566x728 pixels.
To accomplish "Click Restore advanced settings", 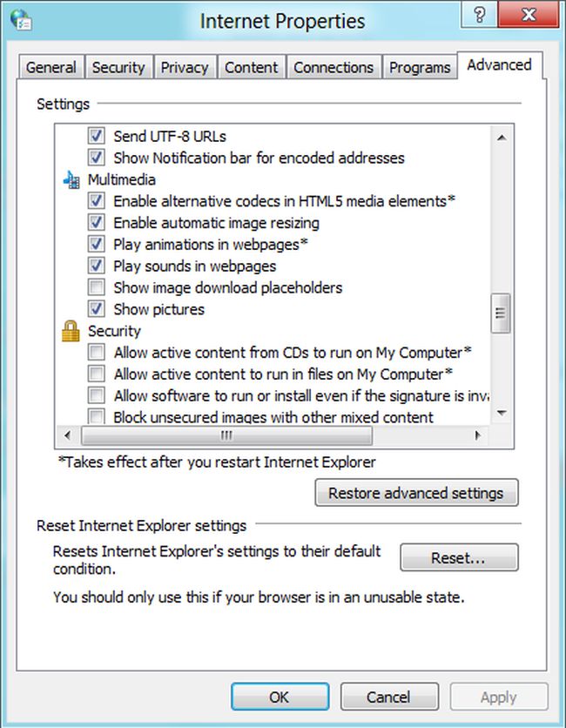I will pyautogui.click(x=416, y=493).
